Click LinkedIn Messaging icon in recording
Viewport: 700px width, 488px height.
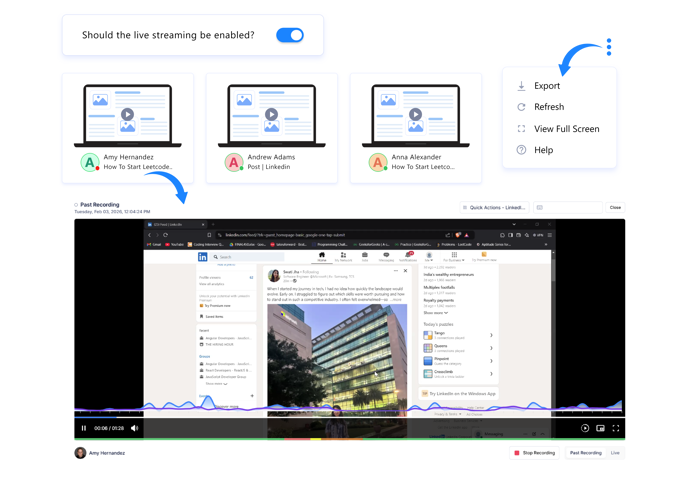tap(386, 257)
